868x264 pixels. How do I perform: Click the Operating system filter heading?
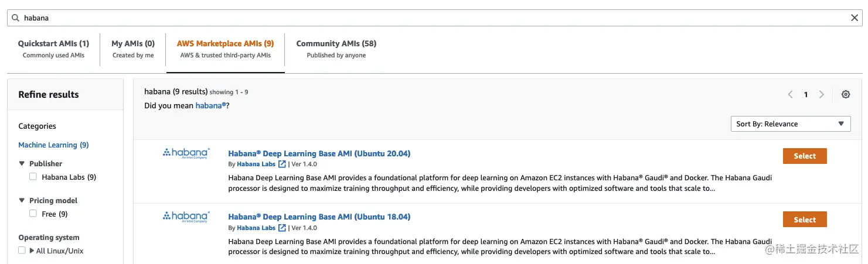click(x=49, y=238)
